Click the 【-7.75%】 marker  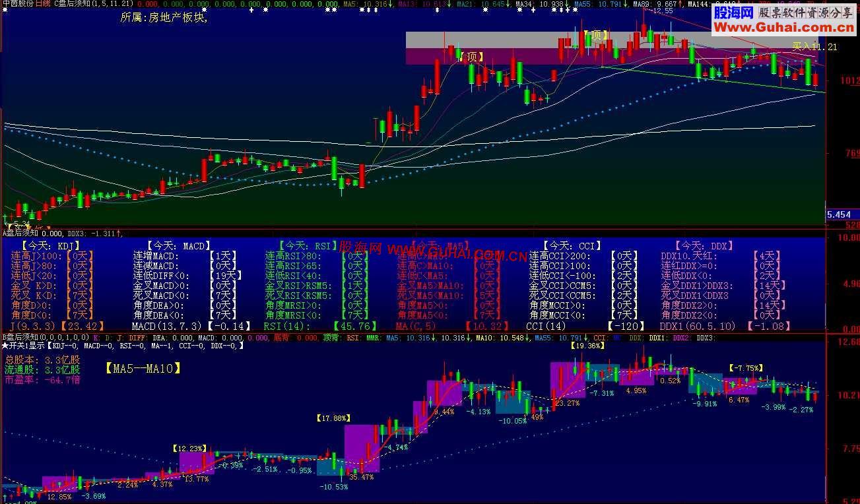coord(746,368)
